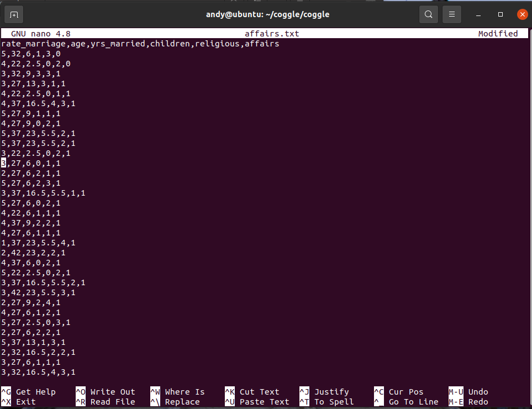Click the Where Is shortcut

[x=177, y=392]
